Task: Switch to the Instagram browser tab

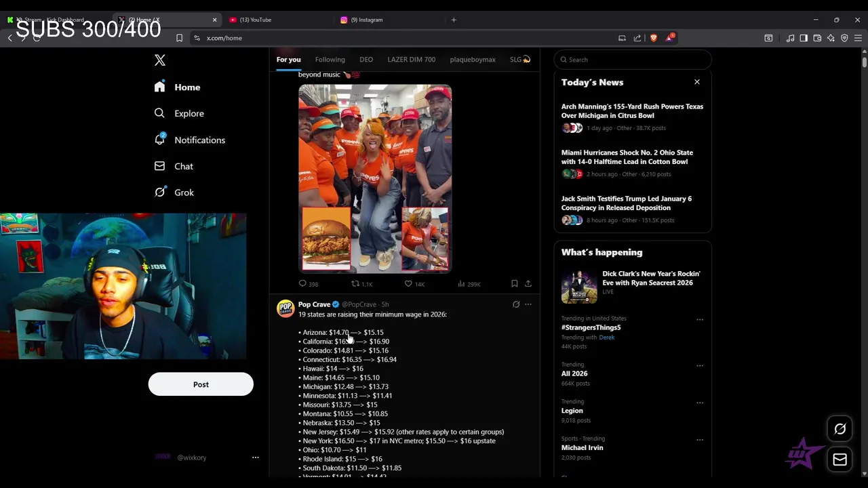Action: tap(390, 20)
